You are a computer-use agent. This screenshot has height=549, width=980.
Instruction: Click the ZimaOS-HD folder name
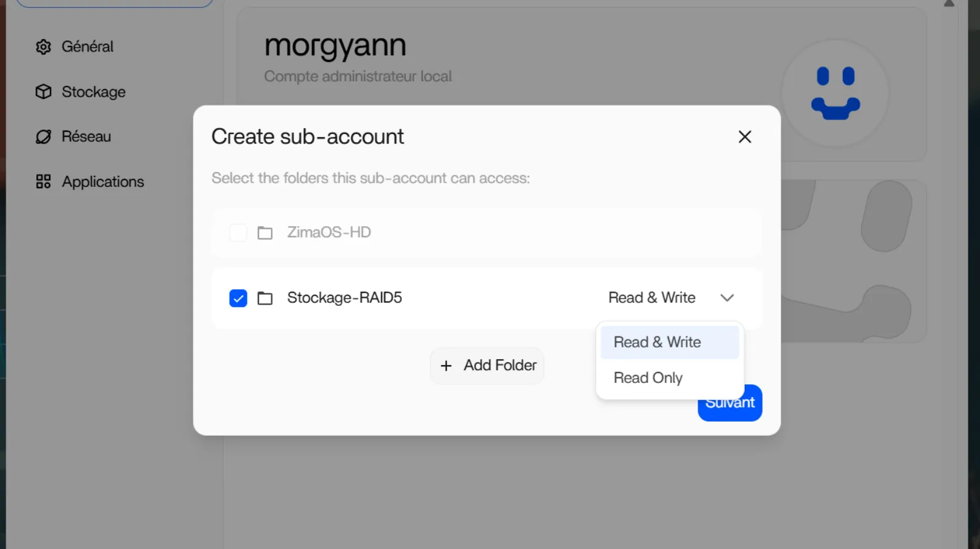coord(329,232)
